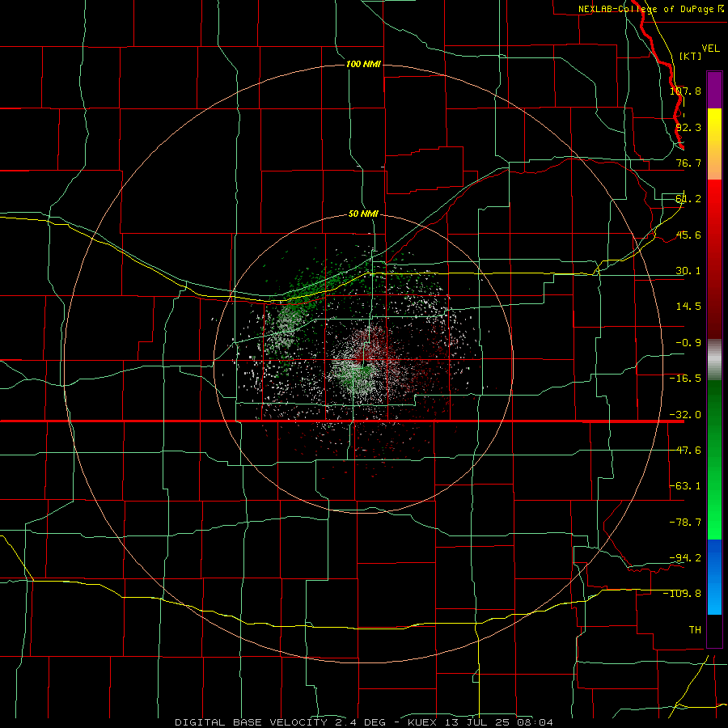The image size is (728, 728).
Task: Click the DIGITAL BASE VELOCITY product title
Action: [251, 722]
